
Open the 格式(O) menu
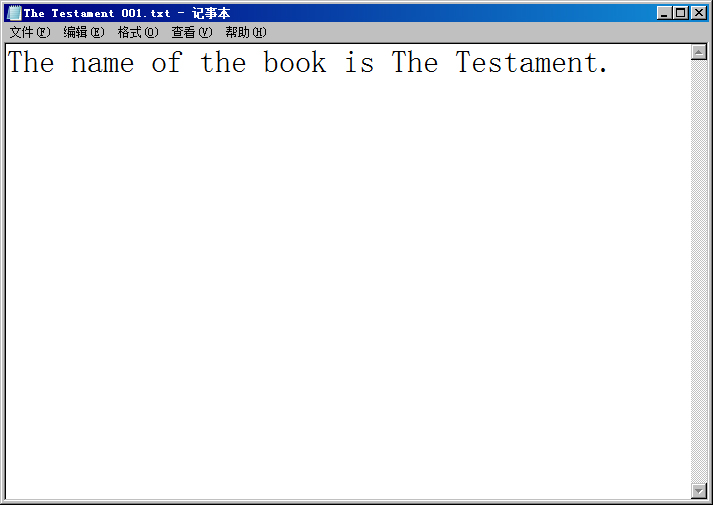[137, 32]
